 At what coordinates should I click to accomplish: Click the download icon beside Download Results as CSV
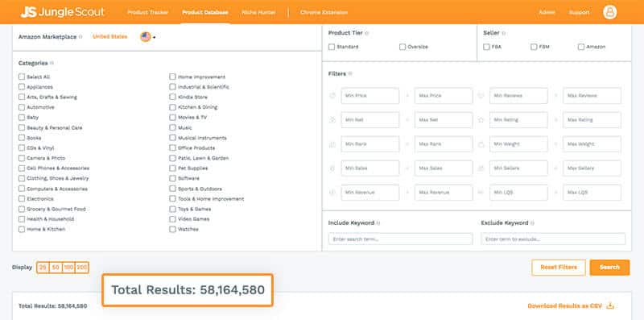[x=610, y=305]
